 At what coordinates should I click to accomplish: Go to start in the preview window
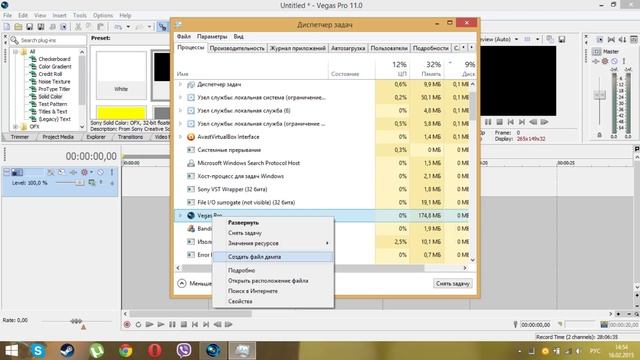pyautogui.click(x=511, y=122)
